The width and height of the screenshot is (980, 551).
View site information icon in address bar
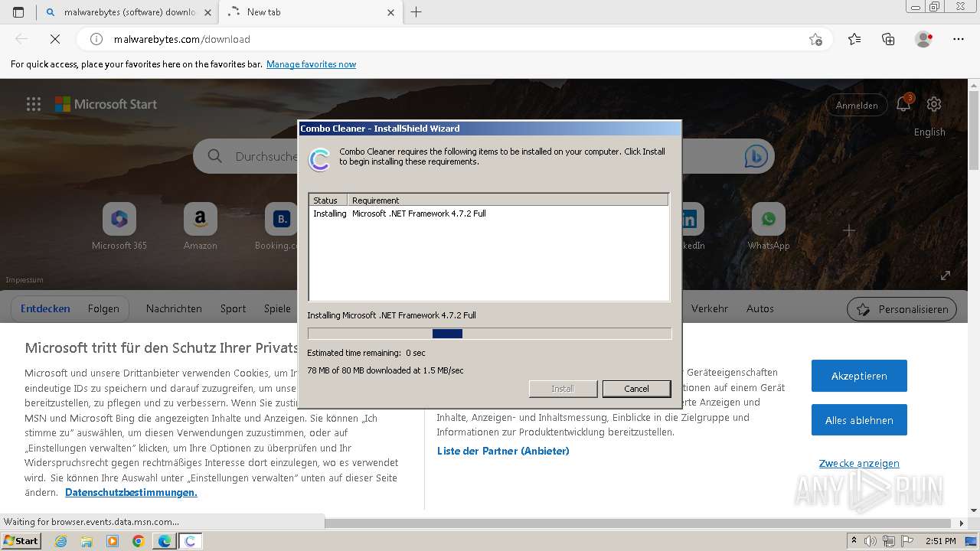(96, 39)
